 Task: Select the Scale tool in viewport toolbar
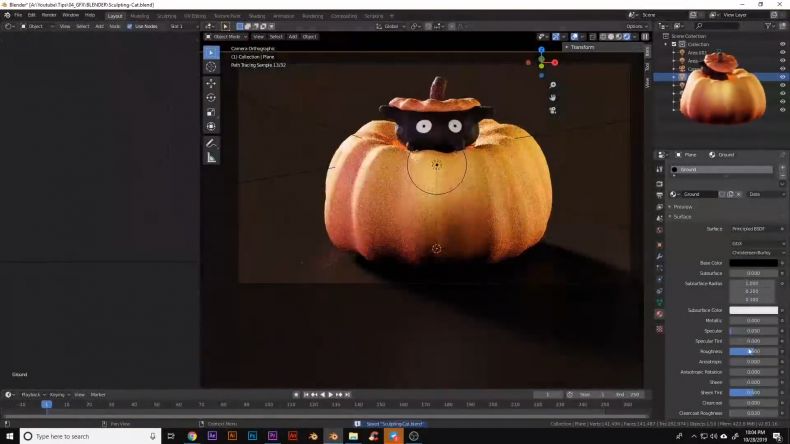point(211,112)
